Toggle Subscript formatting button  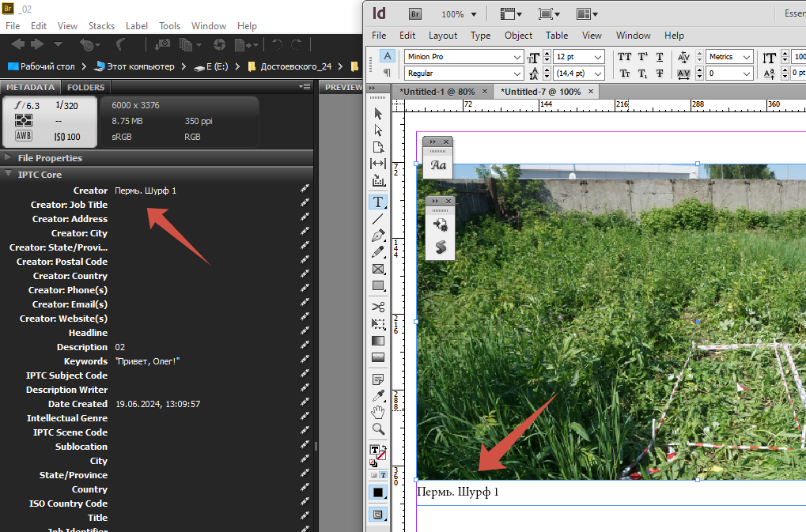click(643, 74)
